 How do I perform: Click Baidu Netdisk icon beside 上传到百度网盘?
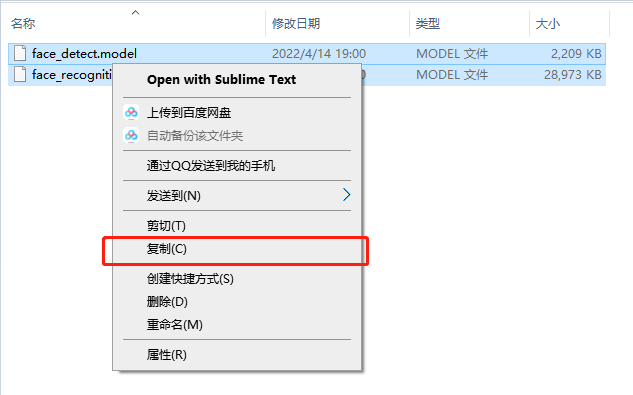tap(131, 113)
